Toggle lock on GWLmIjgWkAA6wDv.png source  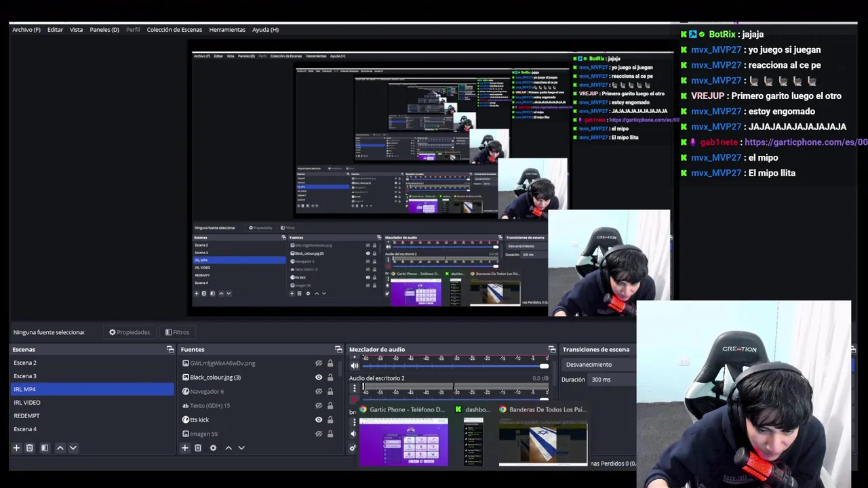coord(330,363)
